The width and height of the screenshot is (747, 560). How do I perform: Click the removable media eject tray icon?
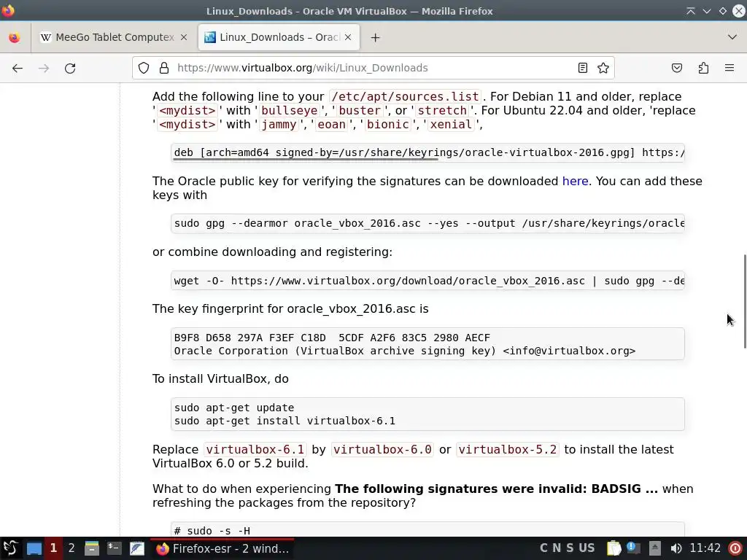click(655, 548)
